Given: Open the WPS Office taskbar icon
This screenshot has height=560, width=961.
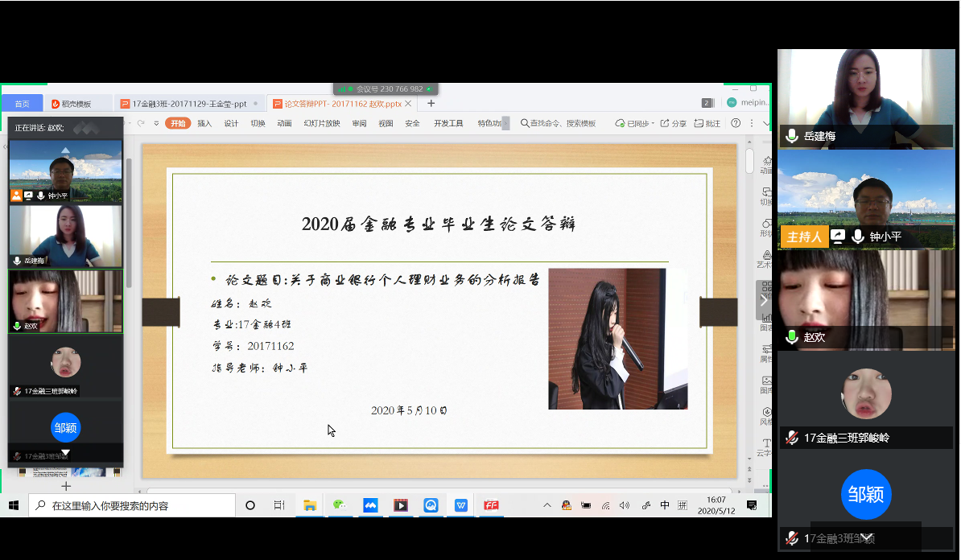Looking at the screenshot, I should coord(461,505).
